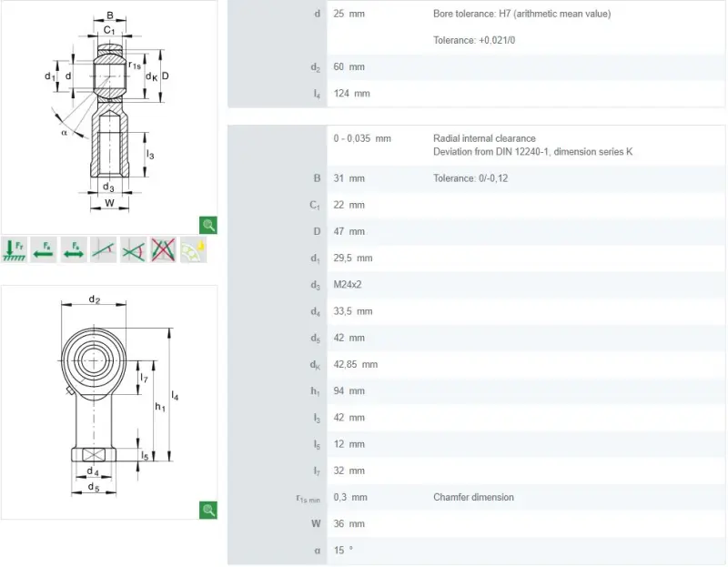Select the d3 M24x2 thread value

point(348,285)
